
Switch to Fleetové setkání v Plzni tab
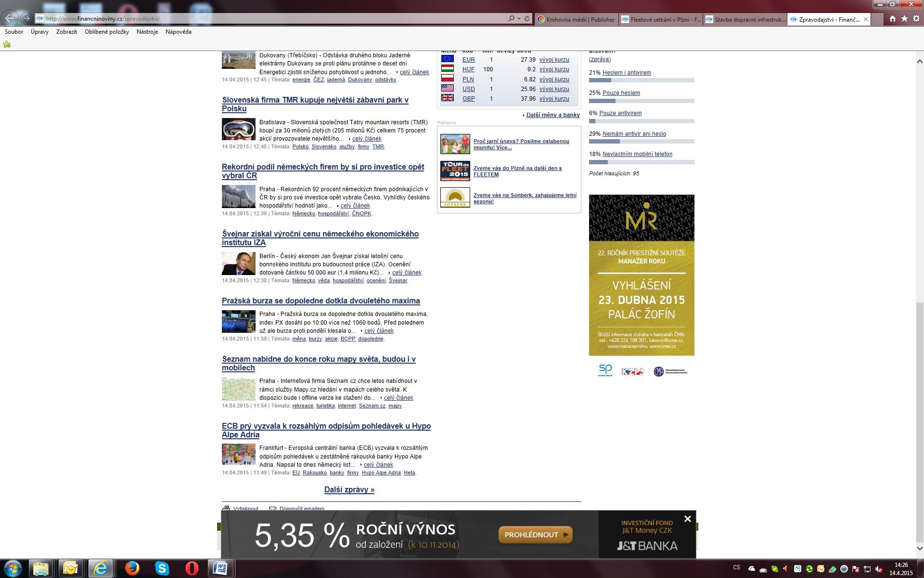pos(662,20)
